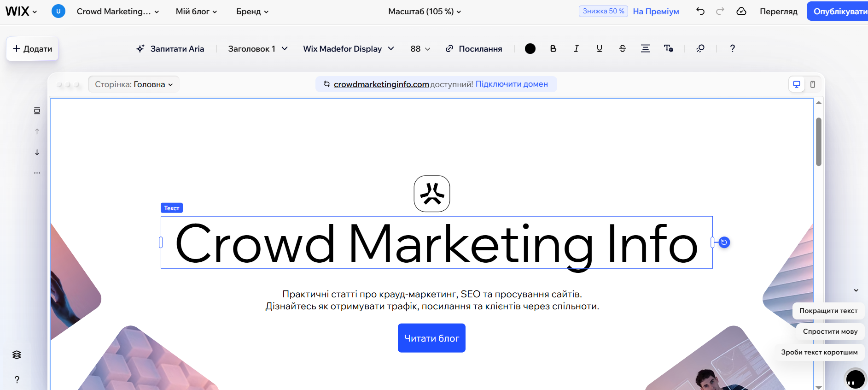Click the Знижка 50 % discount badge

pos(603,11)
